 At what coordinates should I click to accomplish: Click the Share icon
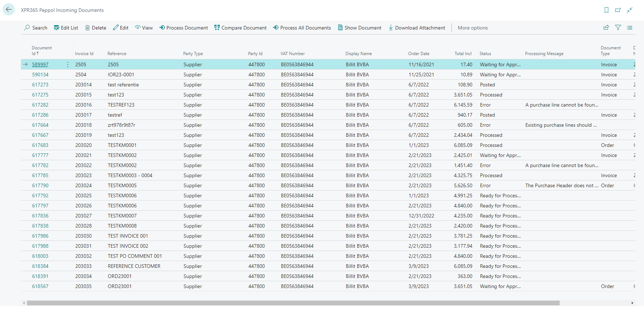(606, 27)
